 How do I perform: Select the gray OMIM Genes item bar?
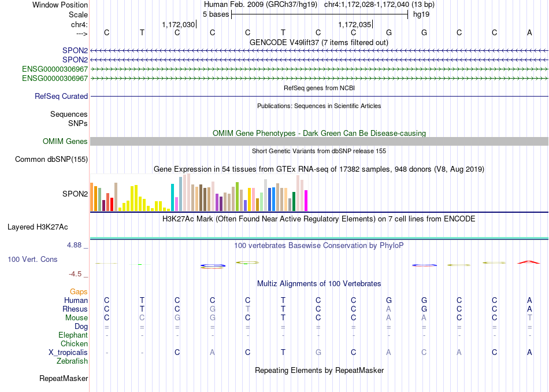point(319,141)
